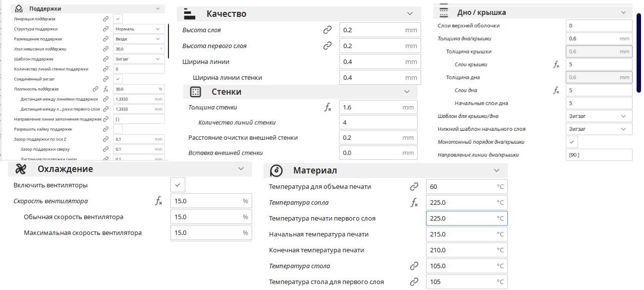This screenshot has height=290, width=644.
Task: Click fx icon beside Слои дна
Action: (556, 90)
